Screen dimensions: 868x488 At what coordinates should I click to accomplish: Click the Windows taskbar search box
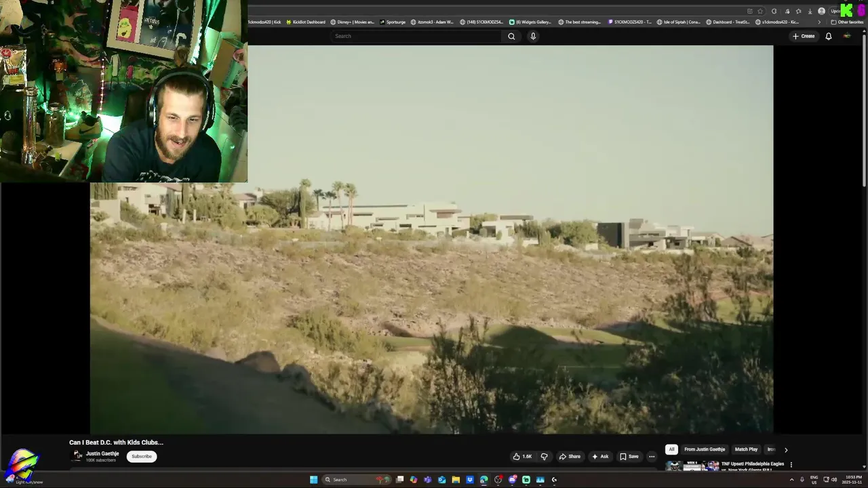356,479
